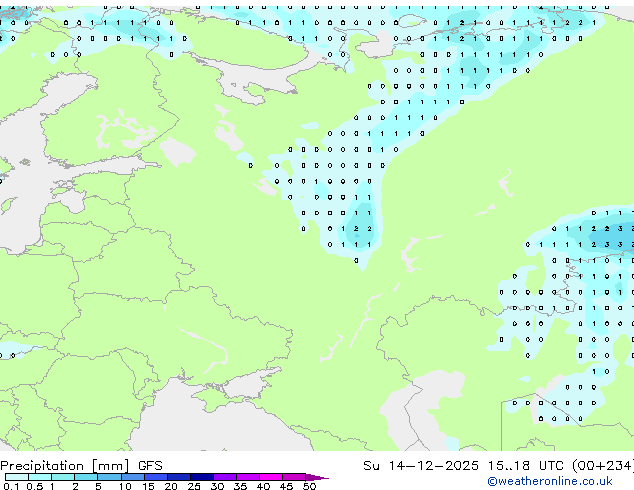This screenshot has height=490, width=634.
Task: Click the "0.5" legend scale label
Action: (35, 486)
